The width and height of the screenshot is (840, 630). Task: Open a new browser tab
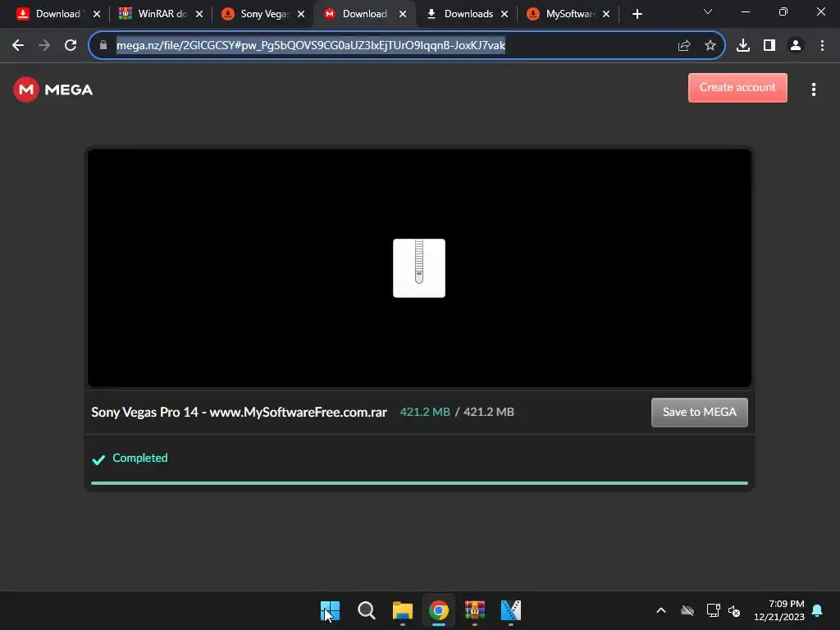pyautogui.click(x=637, y=14)
